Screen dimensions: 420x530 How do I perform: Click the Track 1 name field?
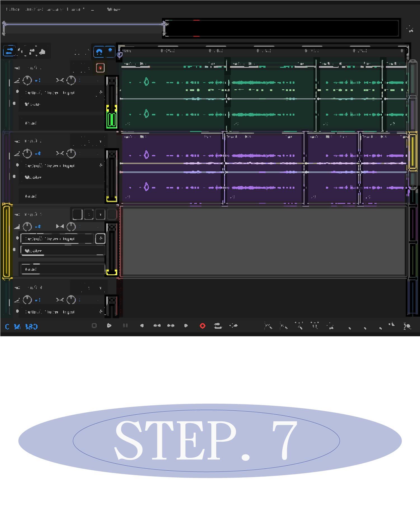34,68
